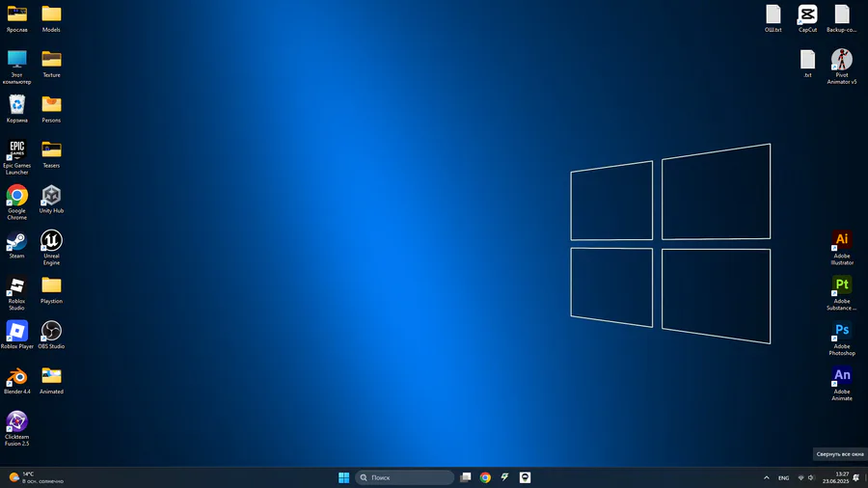This screenshot has height=488, width=868.
Task: Select the Adobe Illustrator shortcut
Action: point(842,248)
